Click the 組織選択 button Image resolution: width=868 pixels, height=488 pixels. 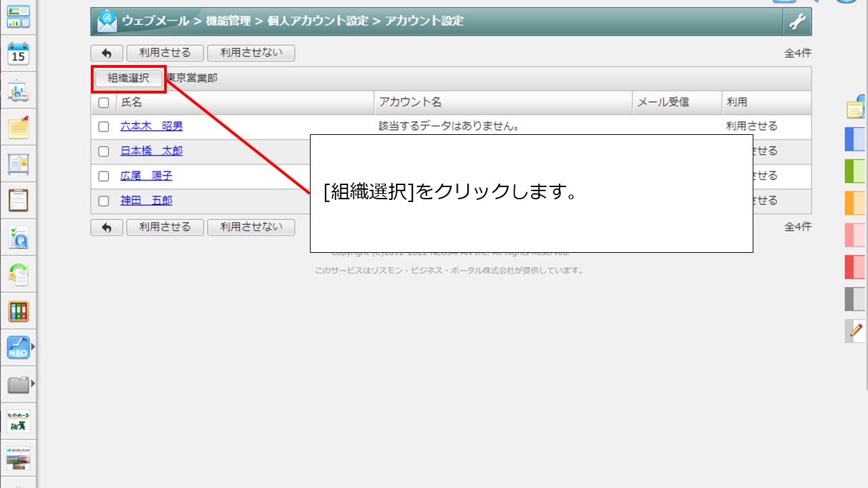(128, 79)
